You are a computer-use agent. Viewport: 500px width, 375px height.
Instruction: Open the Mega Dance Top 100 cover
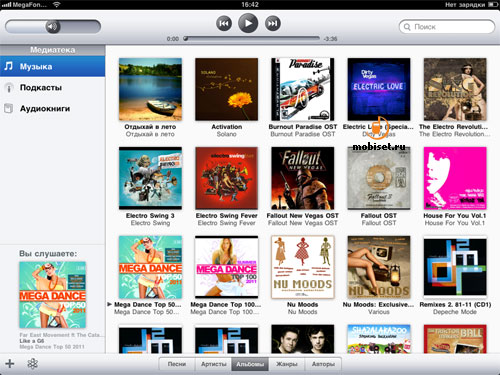click(227, 267)
